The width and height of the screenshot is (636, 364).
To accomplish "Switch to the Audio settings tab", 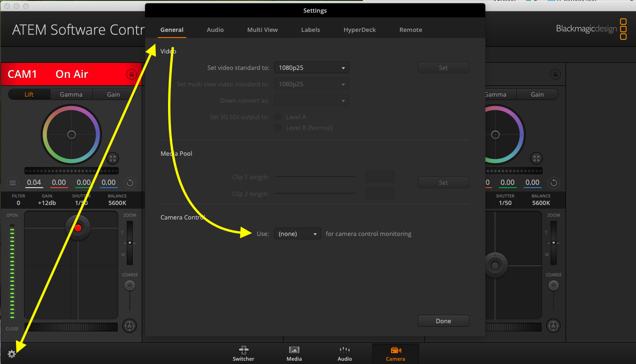I will click(x=215, y=30).
